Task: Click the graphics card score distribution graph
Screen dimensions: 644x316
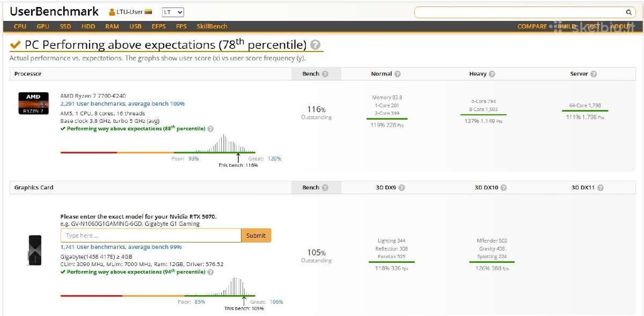Action: [x=158, y=287]
